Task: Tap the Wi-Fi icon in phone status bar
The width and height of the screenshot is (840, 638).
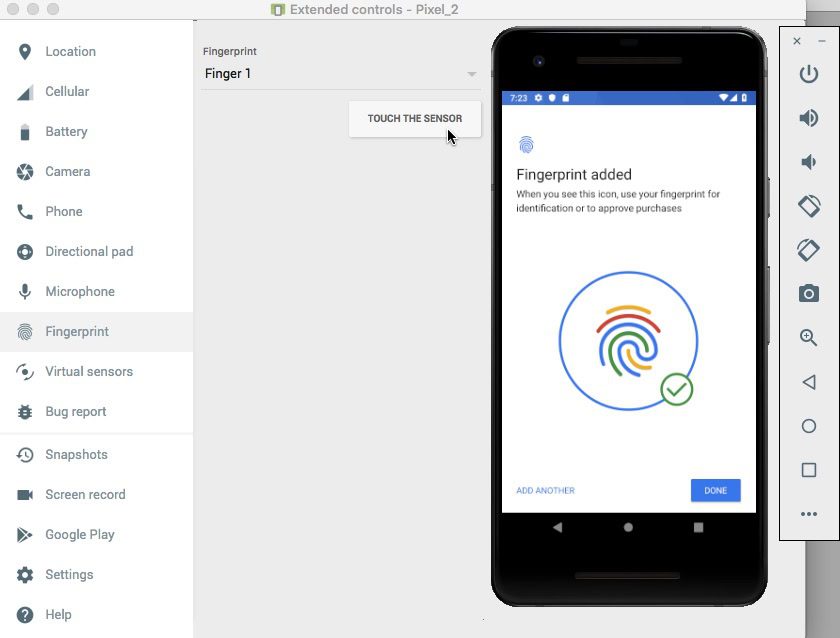Action: (724, 98)
